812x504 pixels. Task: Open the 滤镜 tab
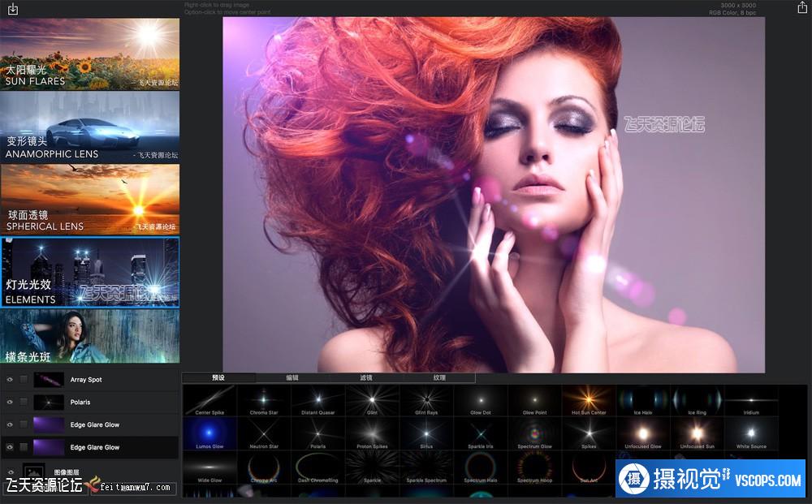pos(365,377)
